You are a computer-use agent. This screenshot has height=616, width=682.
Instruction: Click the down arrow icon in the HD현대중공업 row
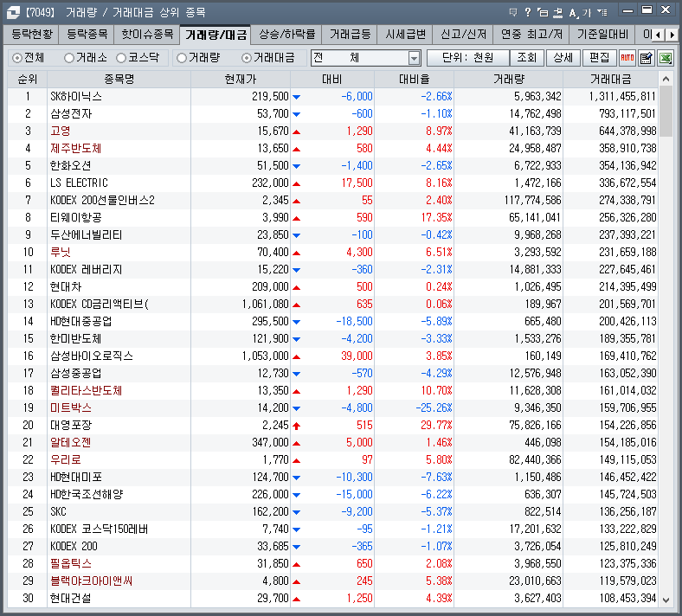point(297,322)
